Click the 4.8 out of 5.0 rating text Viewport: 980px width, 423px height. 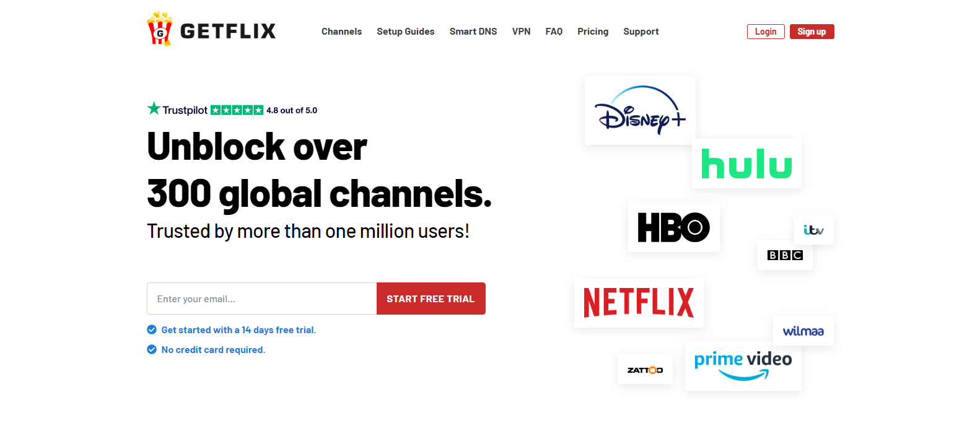[x=292, y=110]
